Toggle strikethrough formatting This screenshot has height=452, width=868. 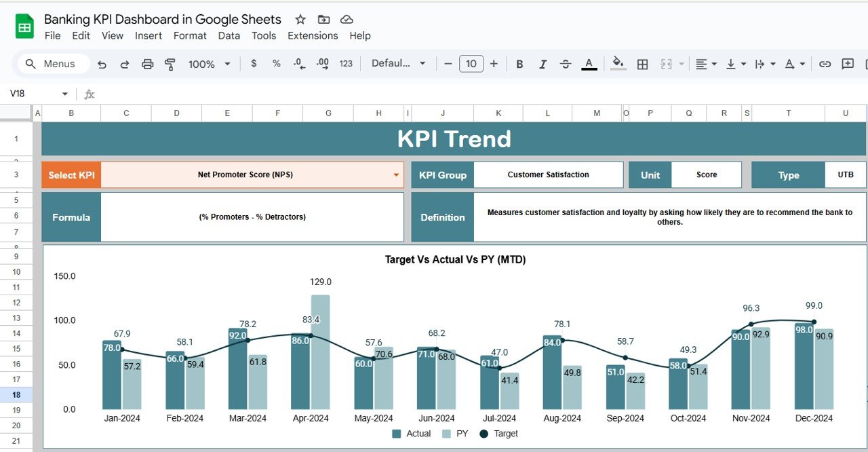(566, 64)
